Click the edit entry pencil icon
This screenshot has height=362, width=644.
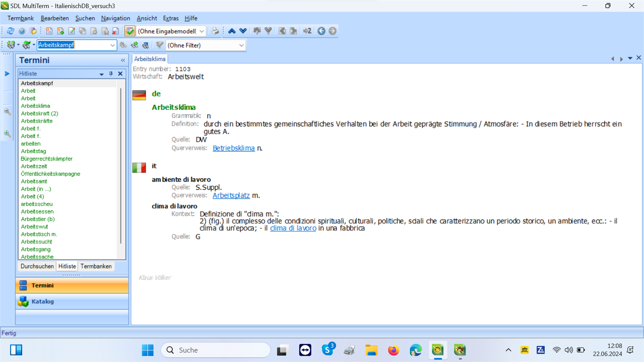(x=71, y=31)
